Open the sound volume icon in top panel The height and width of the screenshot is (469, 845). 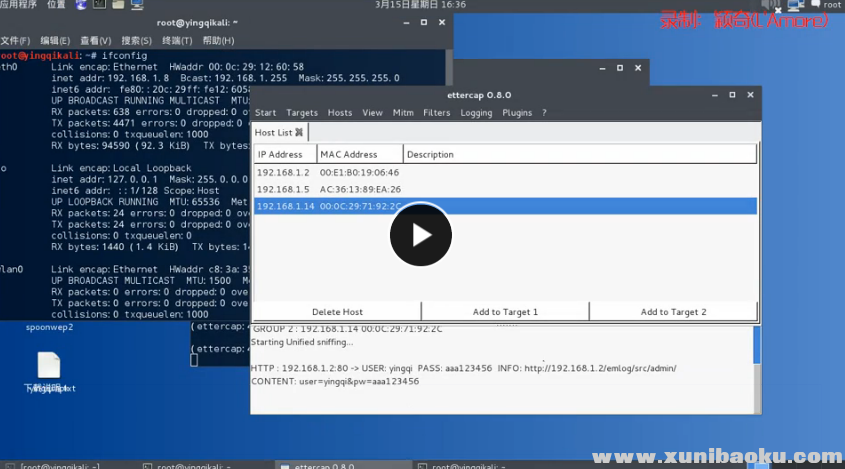772,5
